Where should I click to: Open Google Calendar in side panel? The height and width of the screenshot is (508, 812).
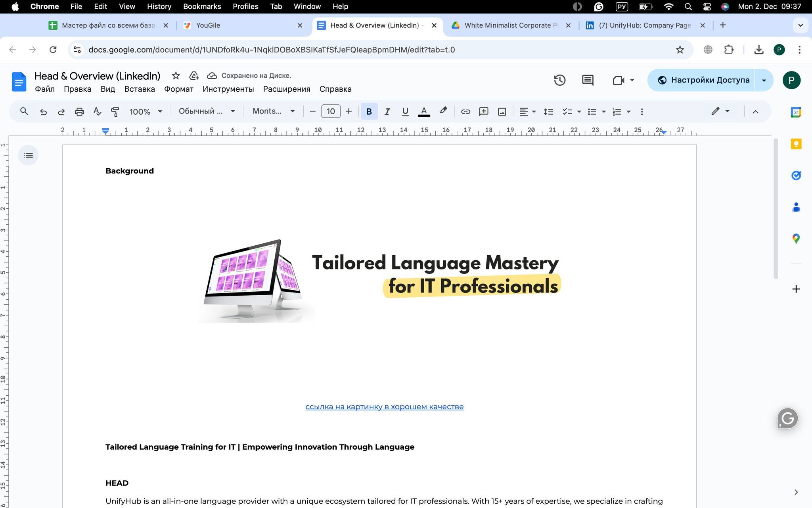click(796, 112)
